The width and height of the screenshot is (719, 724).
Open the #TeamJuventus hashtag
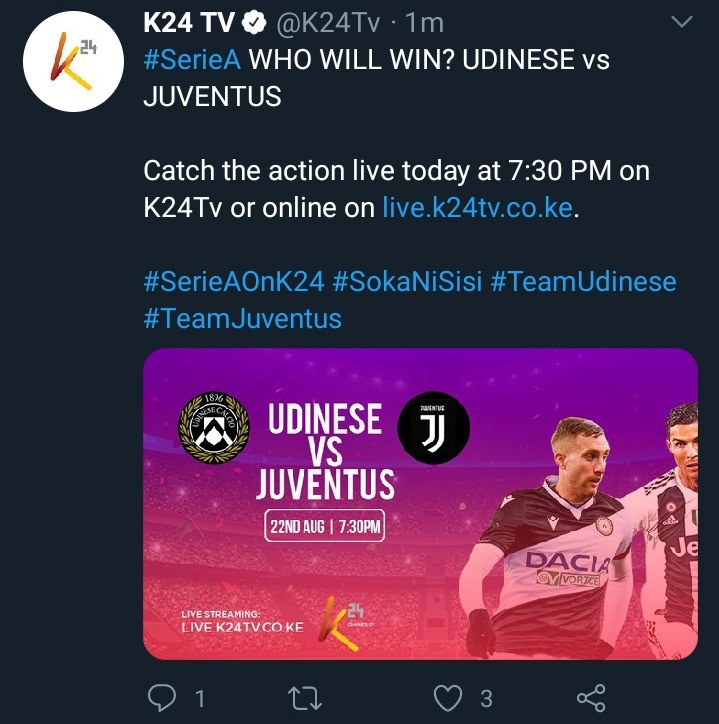[243, 319]
